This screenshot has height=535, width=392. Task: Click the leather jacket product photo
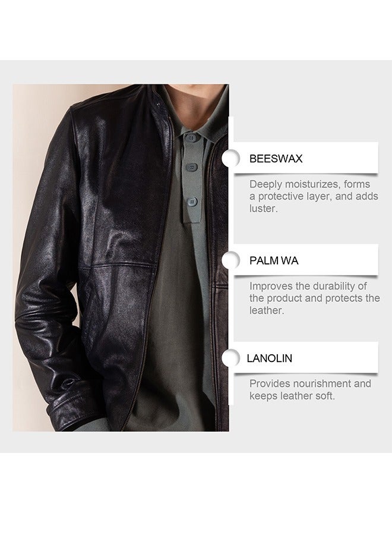tap(121, 257)
